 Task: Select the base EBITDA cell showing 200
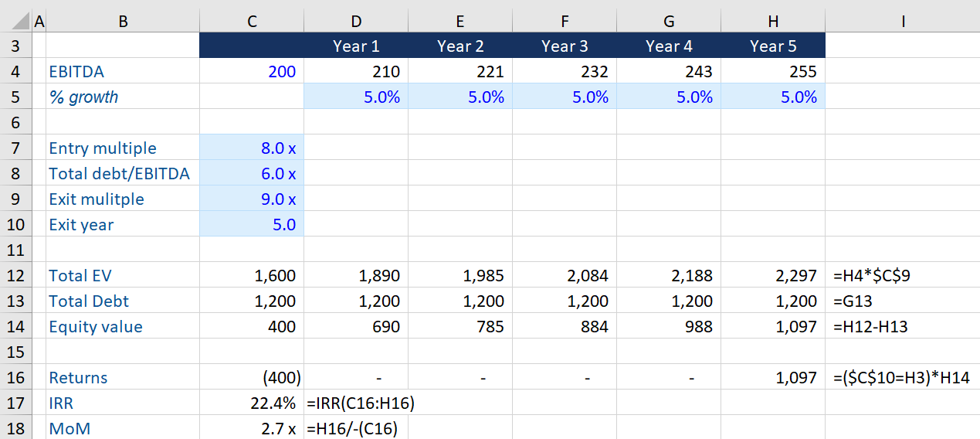point(252,72)
